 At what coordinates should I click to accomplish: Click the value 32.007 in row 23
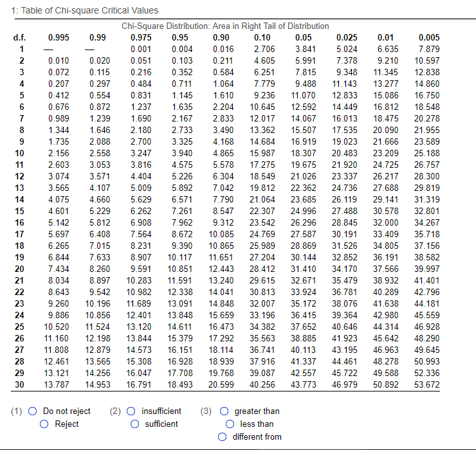[262, 303]
